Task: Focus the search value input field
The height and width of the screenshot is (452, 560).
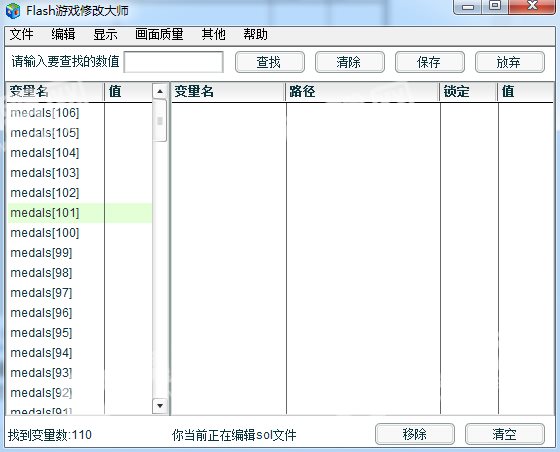Action: (x=174, y=62)
